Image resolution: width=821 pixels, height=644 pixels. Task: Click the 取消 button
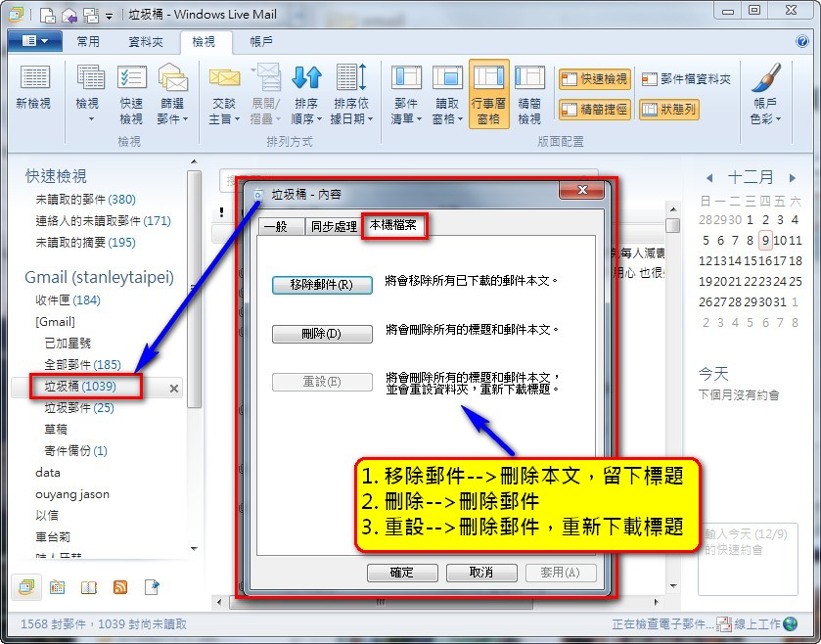(x=481, y=573)
